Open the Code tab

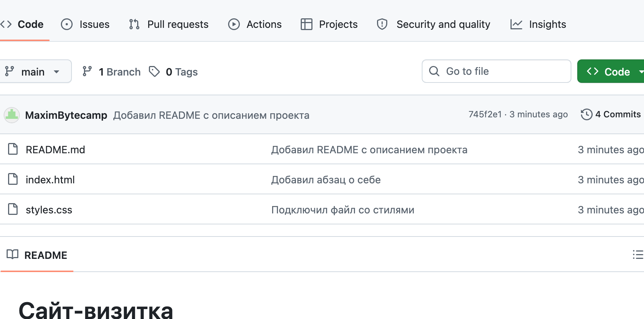pos(22,24)
